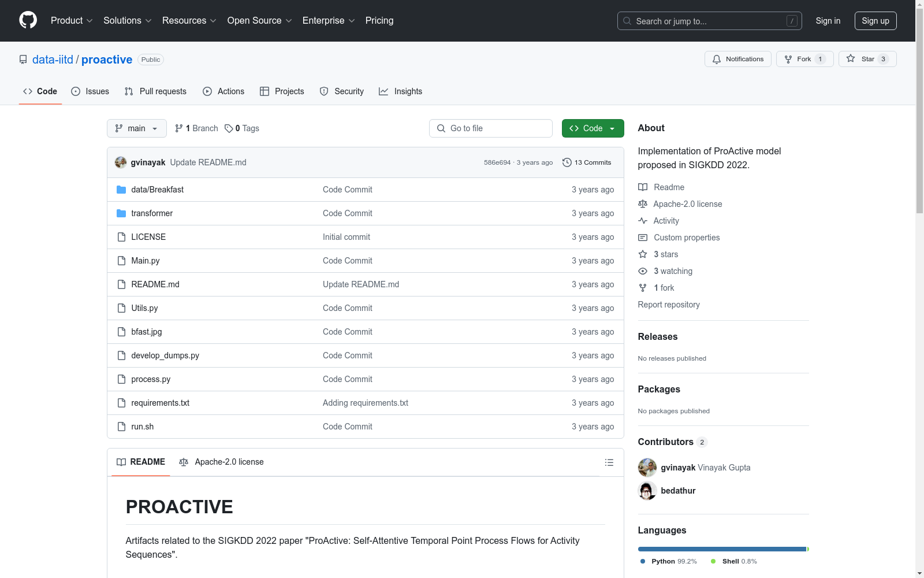Click bedathur contributor avatar
This screenshot has width=924, height=578.
click(x=647, y=491)
